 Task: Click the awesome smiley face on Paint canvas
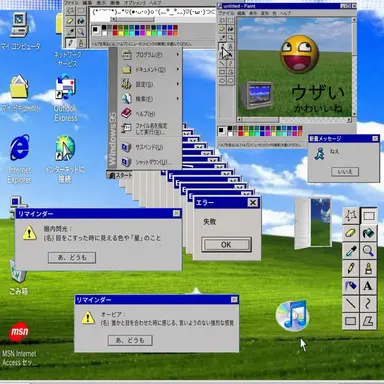(x=300, y=54)
